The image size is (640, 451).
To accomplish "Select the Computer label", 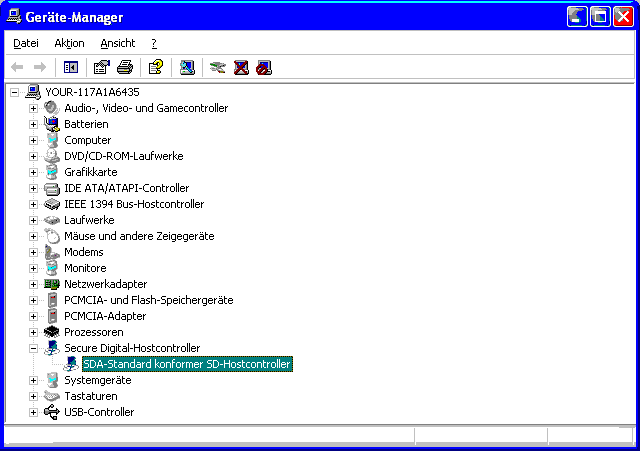I will (x=87, y=140).
